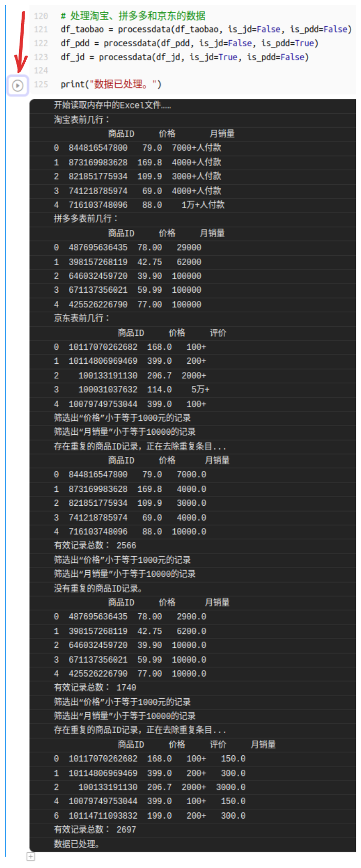Select line number 121 in the gutter
The image size is (361, 868).
pyautogui.click(x=41, y=29)
